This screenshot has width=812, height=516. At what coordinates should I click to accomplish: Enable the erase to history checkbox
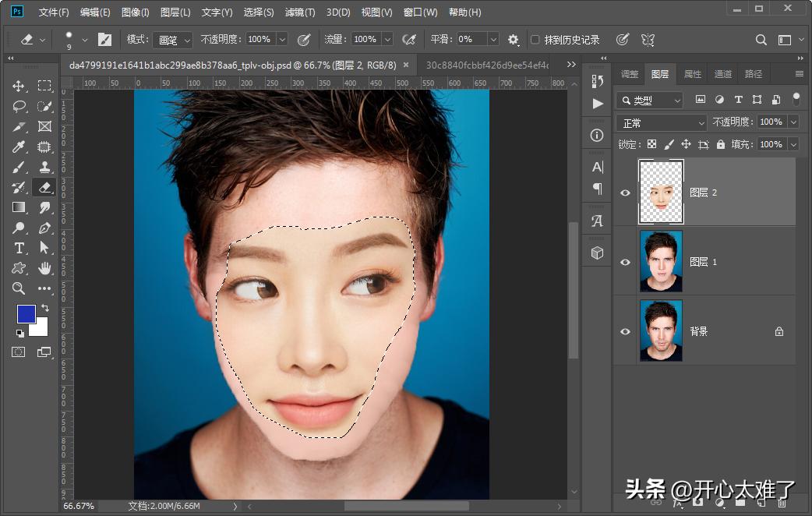click(535, 40)
